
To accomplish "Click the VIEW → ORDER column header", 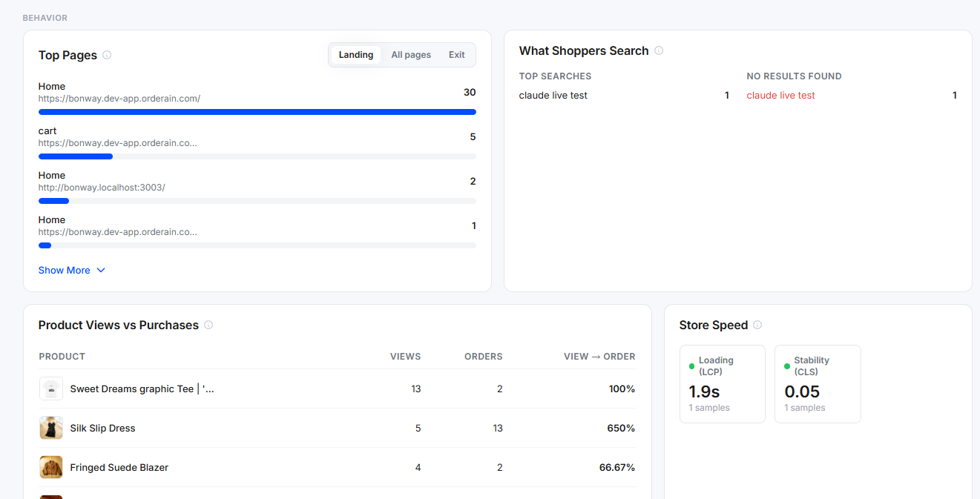I will point(599,357).
